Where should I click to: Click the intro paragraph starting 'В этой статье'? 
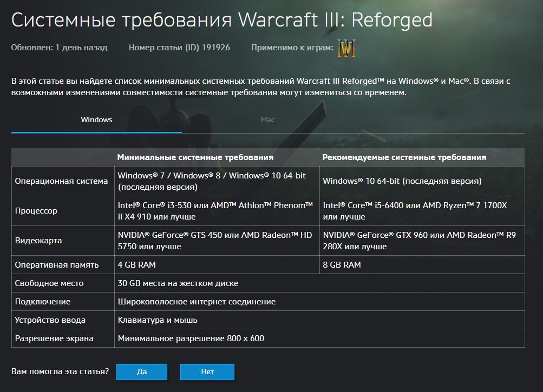click(261, 87)
